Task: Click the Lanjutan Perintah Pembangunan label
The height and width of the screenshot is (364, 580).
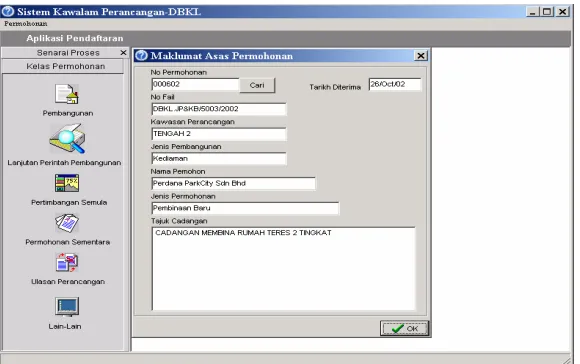Action: [x=64, y=163]
